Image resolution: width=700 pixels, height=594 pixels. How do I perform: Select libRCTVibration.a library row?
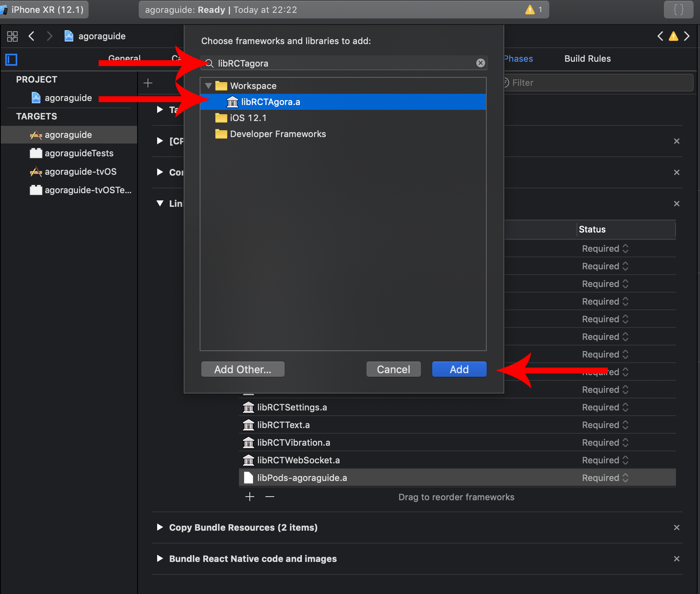pos(457,442)
